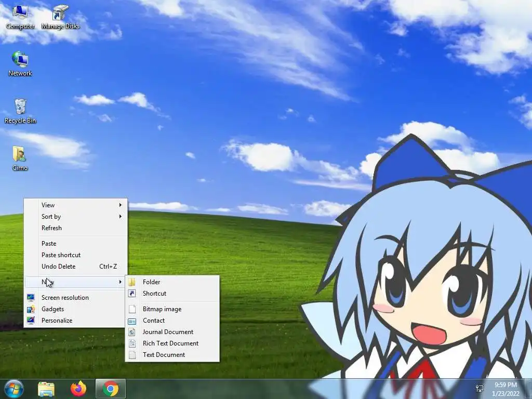The height and width of the screenshot is (399, 532).
Task: Click the taskbar clock showing 9:59 PM
Action: tap(506, 389)
